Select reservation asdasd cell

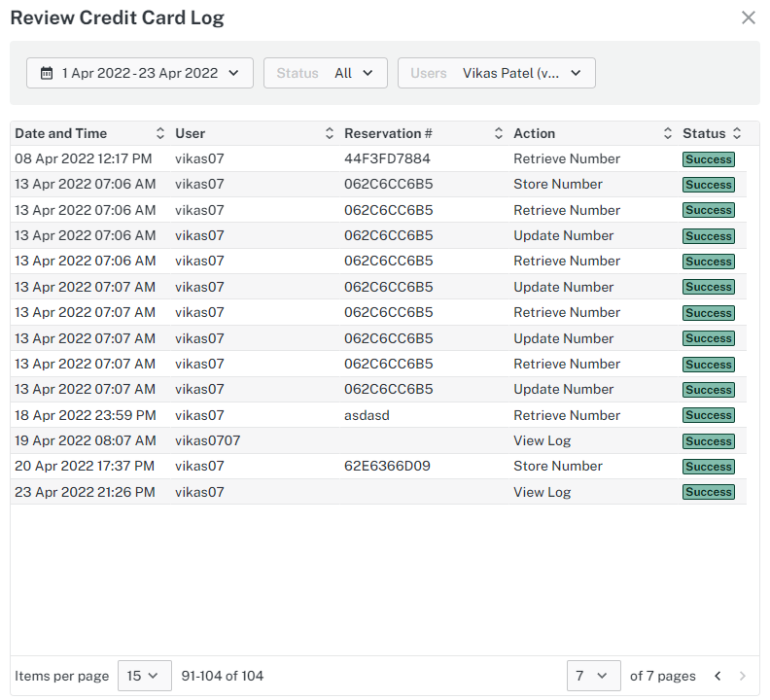(367, 415)
